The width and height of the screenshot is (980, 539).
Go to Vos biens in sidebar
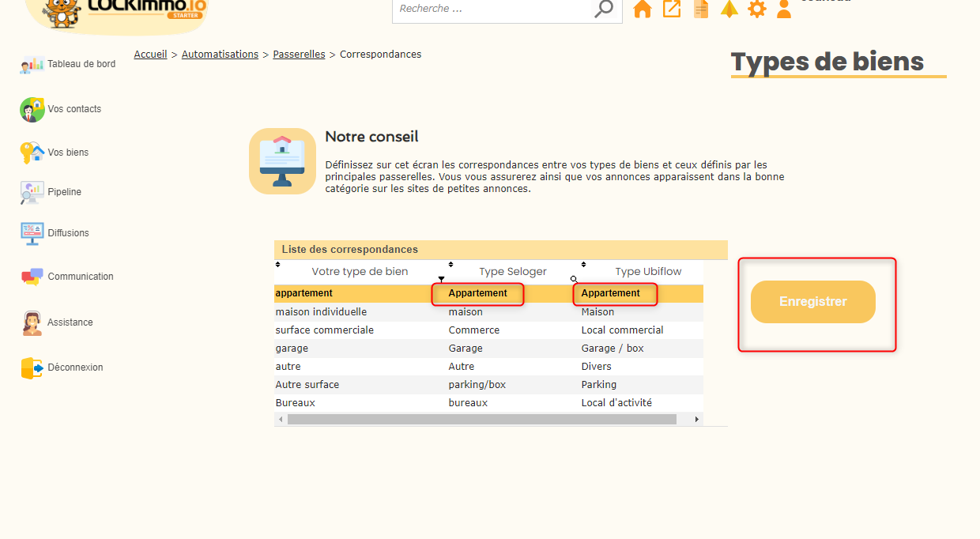click(68, 153)
